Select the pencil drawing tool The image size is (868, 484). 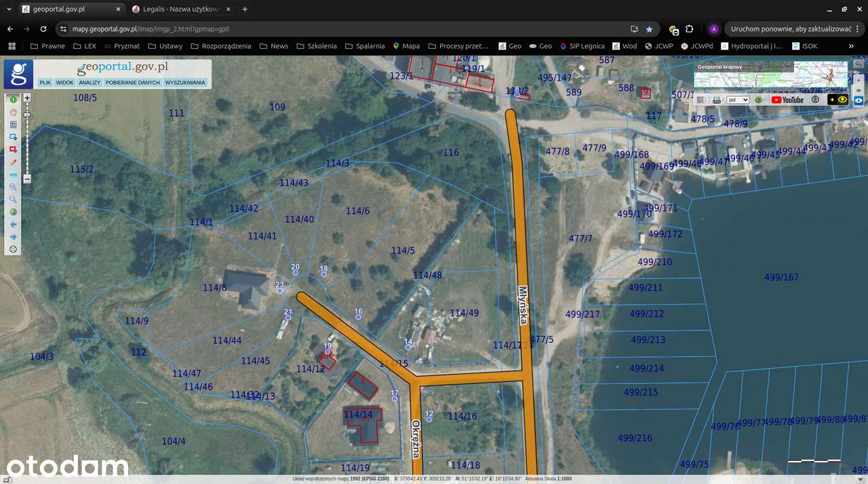13,162
